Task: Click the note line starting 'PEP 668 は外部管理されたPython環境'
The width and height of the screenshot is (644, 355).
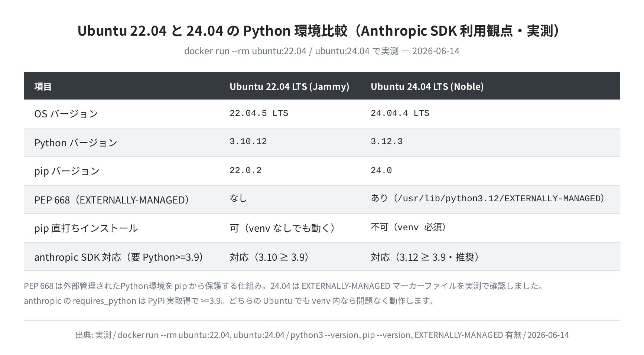Action: coord(283,286)
